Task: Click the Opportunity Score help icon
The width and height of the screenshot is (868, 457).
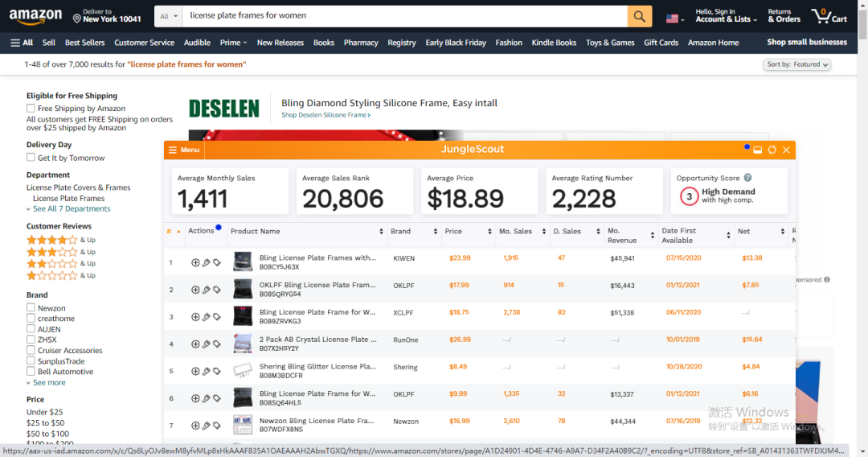Action: (x=748, y=178)
